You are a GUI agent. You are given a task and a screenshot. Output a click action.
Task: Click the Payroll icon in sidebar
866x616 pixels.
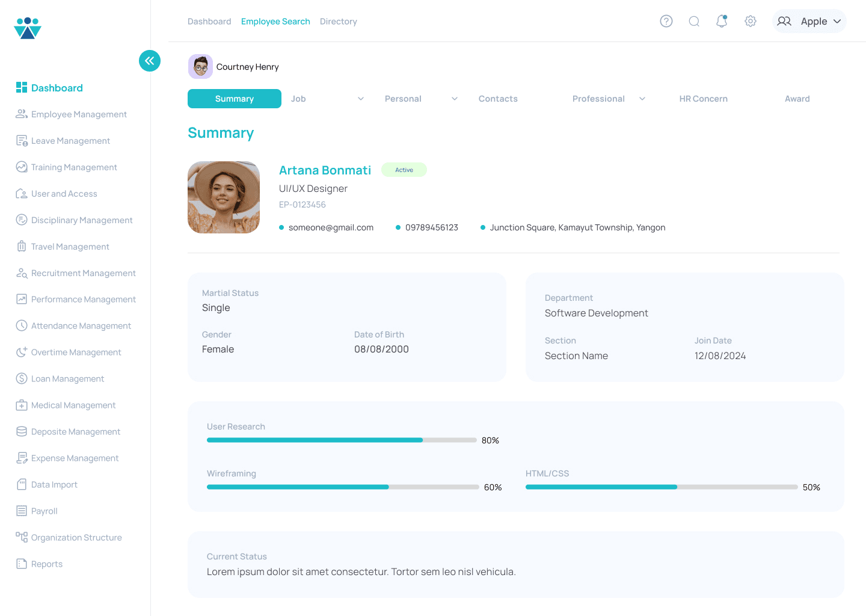coord(22,511)
